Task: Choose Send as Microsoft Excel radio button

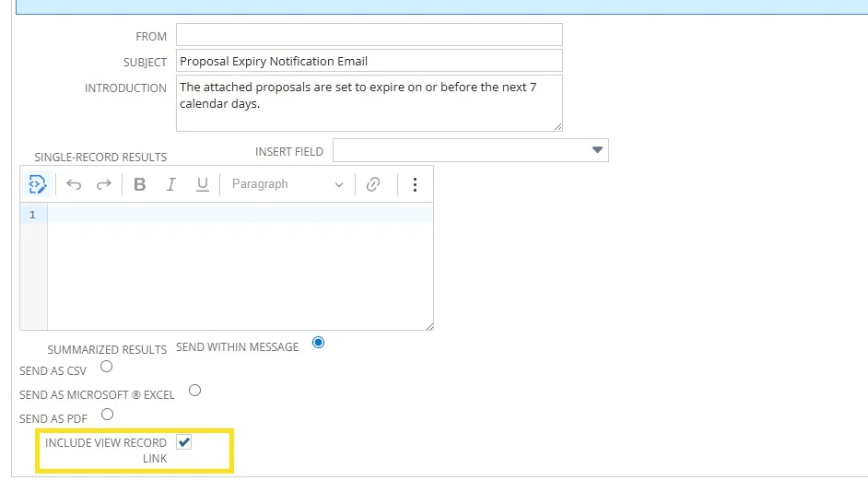Action: (x=194, y=391)
